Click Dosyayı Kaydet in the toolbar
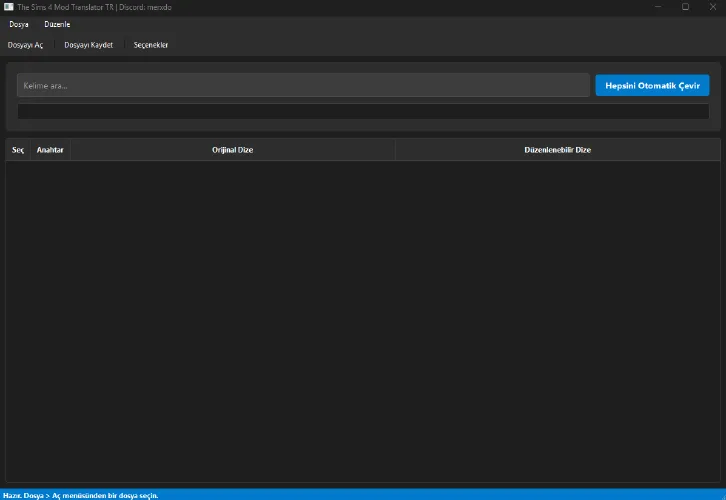This screenshot has height=500, width=726. coord(89,45)
